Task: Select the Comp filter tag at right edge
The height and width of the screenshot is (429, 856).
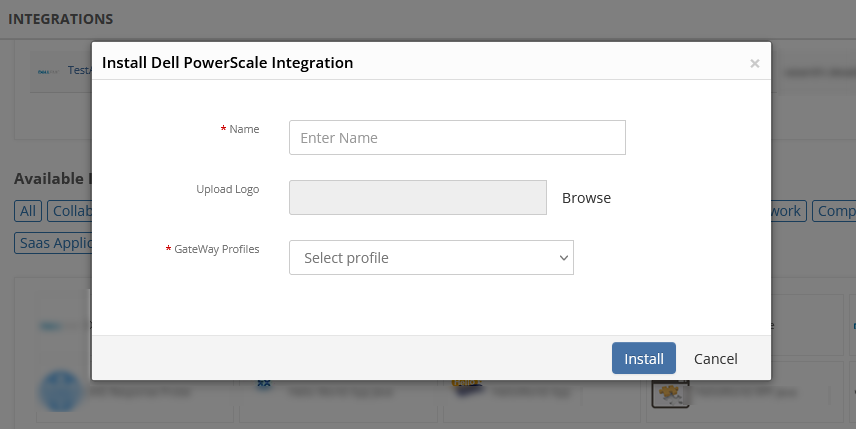Action: [x=834, y=211]
